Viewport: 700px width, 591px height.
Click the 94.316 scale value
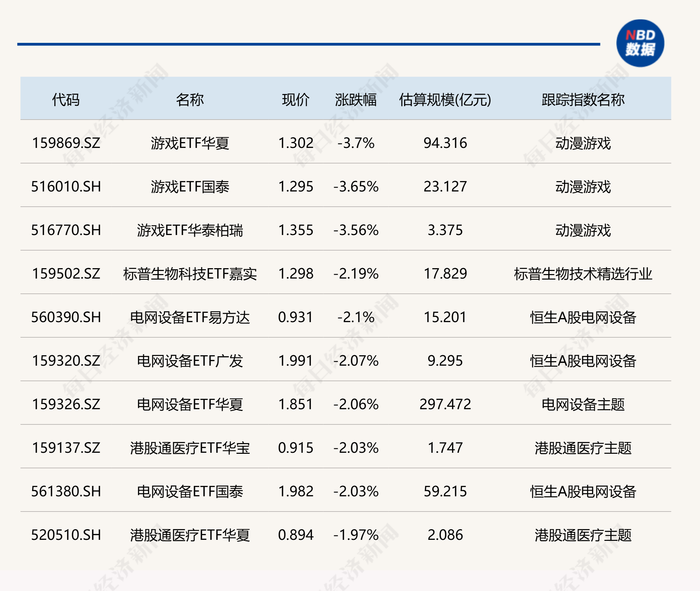[x=445, y=143]
